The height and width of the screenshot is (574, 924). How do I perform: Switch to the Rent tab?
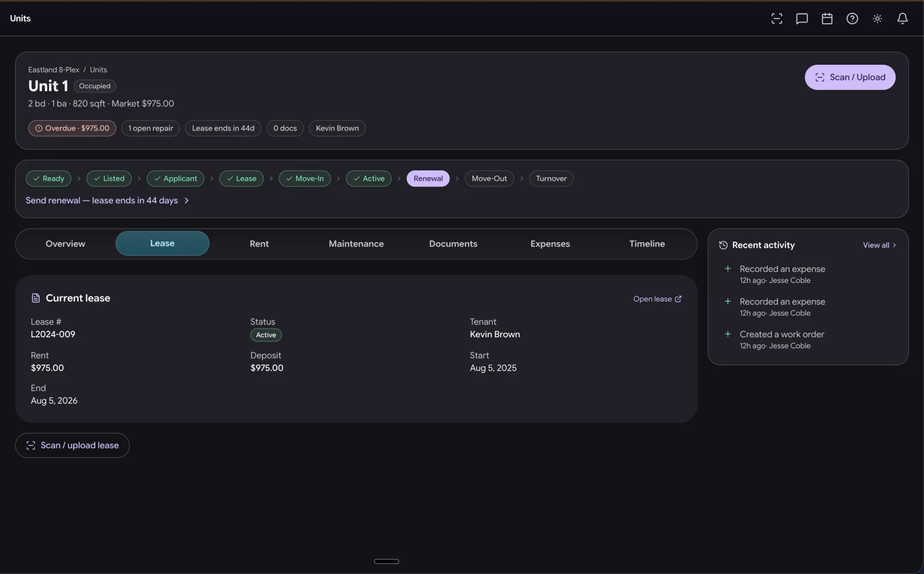259,244
